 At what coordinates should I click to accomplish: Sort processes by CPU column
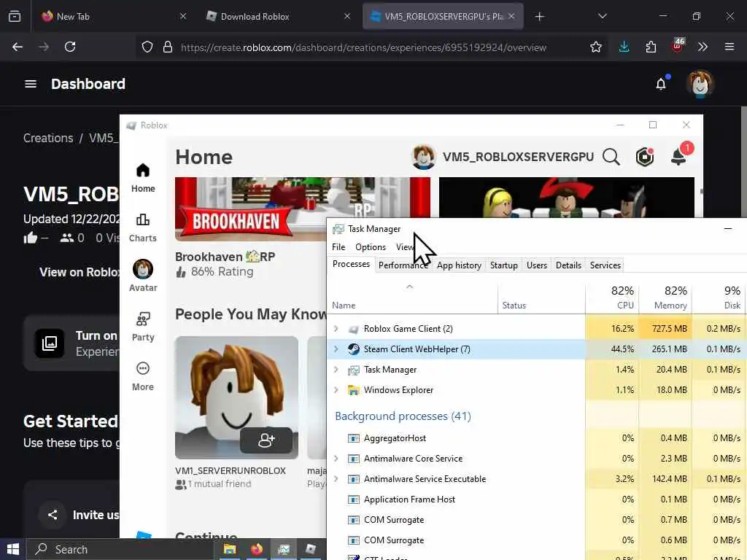pyautogui.click(x=612, y=297)
